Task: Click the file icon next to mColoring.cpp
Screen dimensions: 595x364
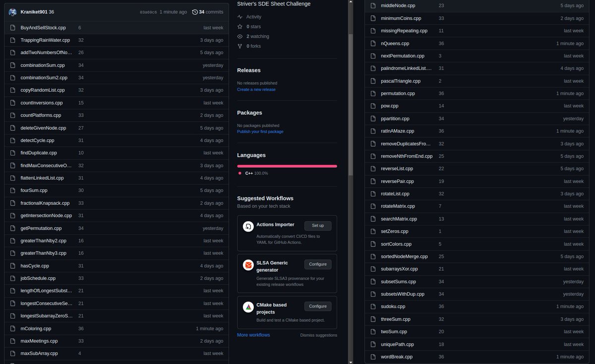Action: (13, 329)
